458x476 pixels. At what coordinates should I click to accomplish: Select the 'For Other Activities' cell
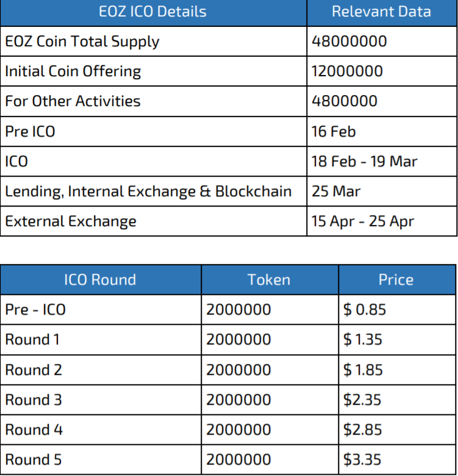(x=73, y=101)
